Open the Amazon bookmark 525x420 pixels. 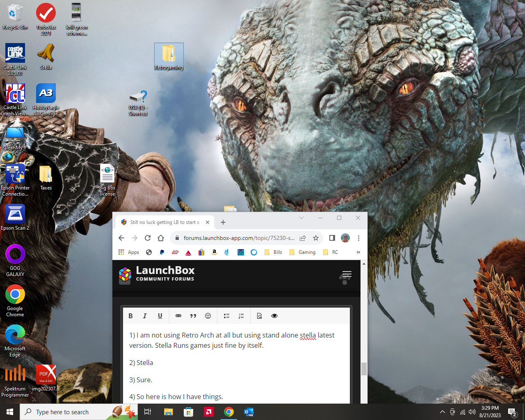[214, 252]
